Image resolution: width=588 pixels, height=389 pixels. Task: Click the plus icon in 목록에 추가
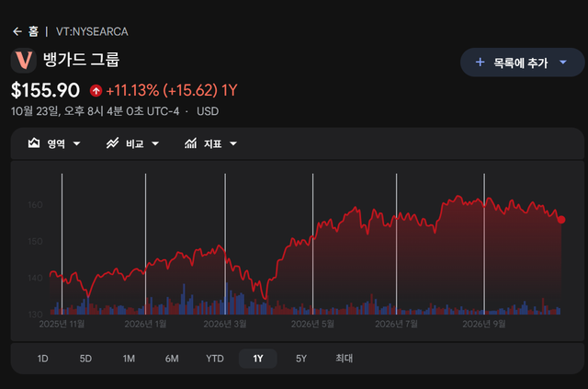(x=480, y=62)
